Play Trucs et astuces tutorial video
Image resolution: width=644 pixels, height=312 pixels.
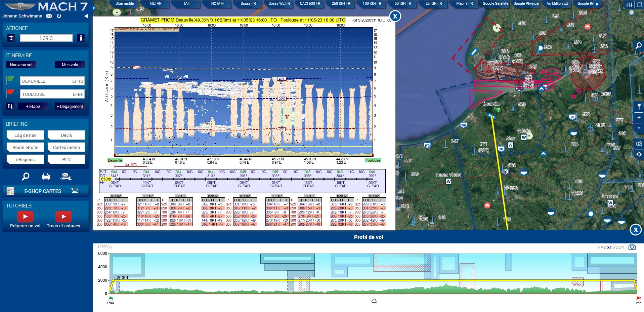point(63,217)
